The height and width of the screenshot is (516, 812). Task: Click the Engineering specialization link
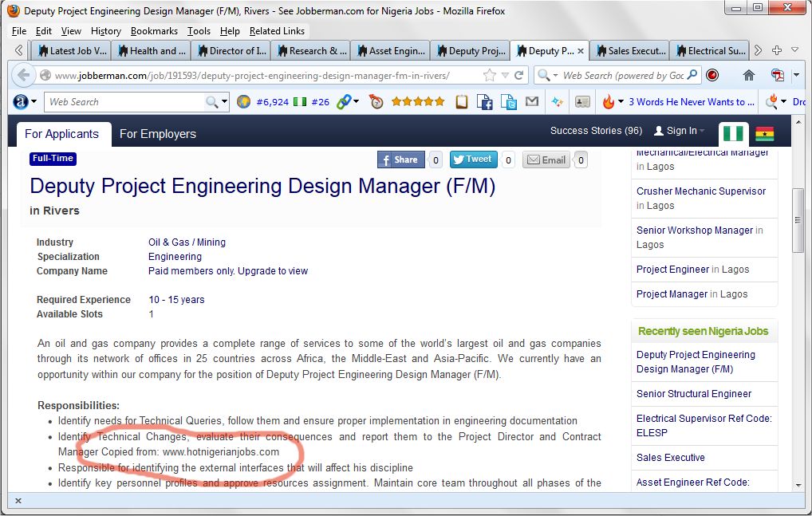[175, 257]
